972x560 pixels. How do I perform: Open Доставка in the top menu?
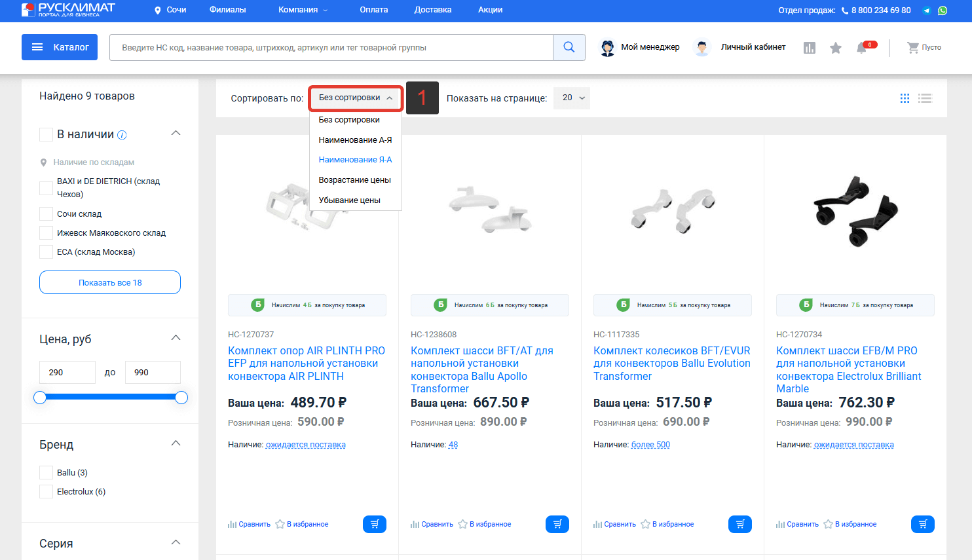tap(433, 10)
